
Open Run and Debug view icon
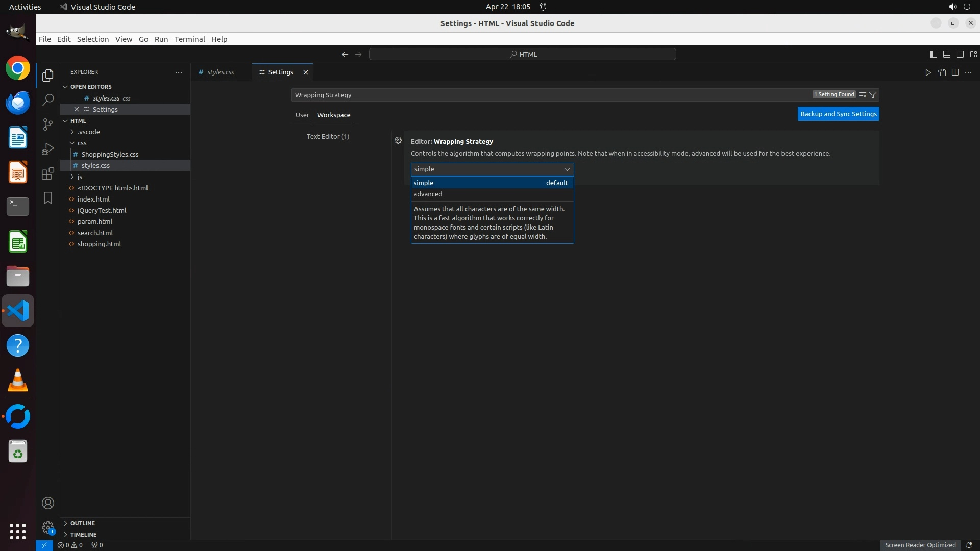(x=48, y=149)
